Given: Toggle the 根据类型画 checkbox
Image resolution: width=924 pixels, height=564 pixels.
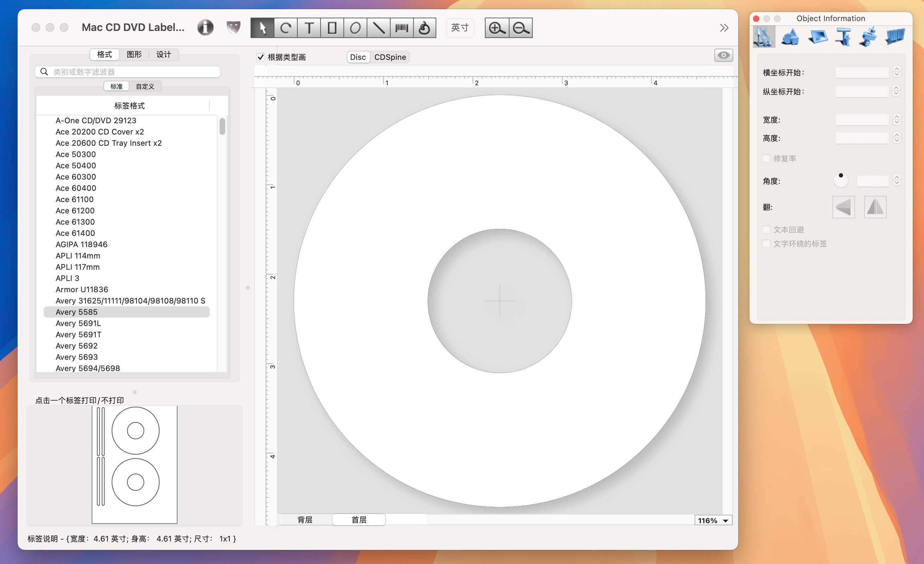Looking at the screenshot, I should [x=261, y=57].
